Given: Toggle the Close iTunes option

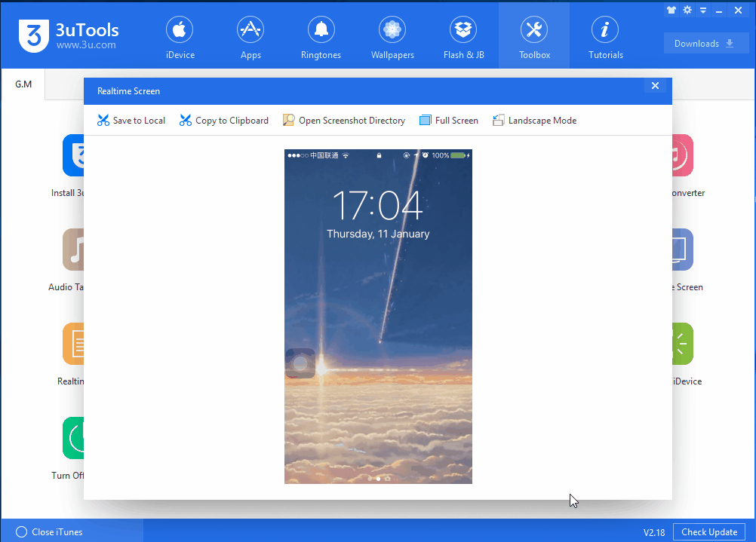Looking at the screenshot, I should point(49,532).
